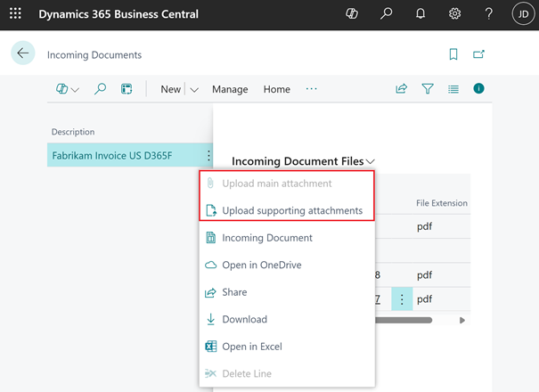
Task: Open Copilot from the top bar
Action: 352,13
